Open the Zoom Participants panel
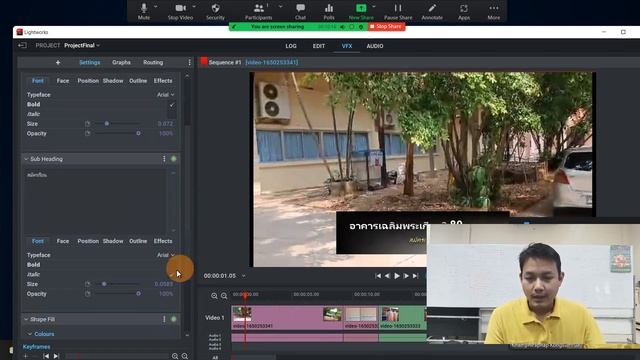640x360 pixels. 258,11
